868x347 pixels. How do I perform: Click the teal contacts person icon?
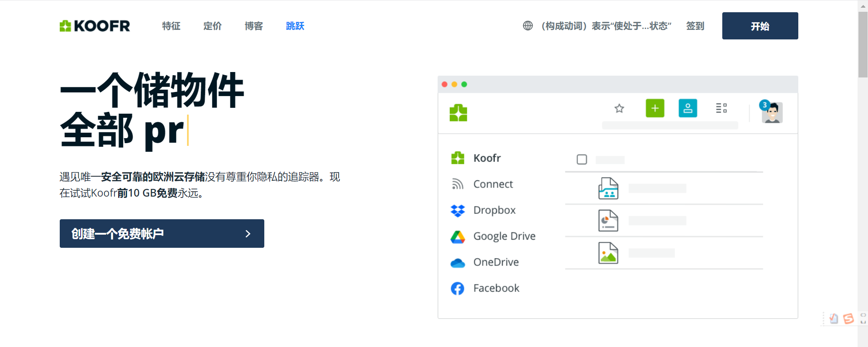pyautogui.click(x=687, y=108)
